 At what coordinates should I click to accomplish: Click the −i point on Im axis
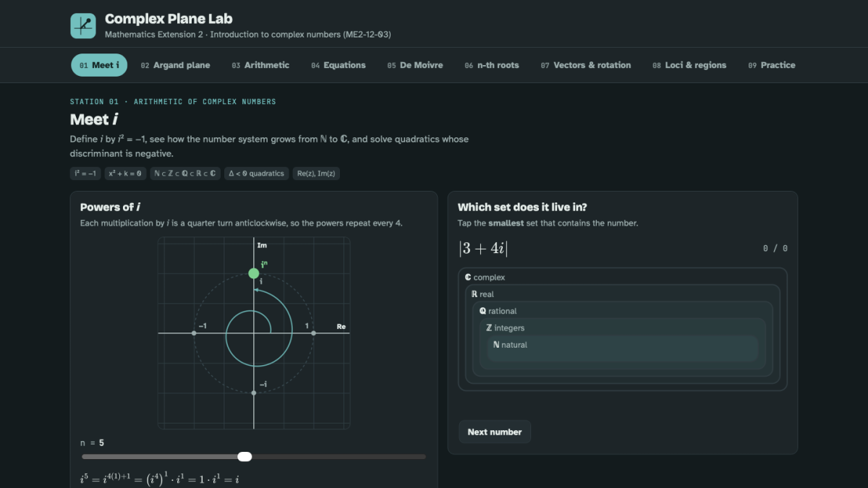tap(254, 393)
